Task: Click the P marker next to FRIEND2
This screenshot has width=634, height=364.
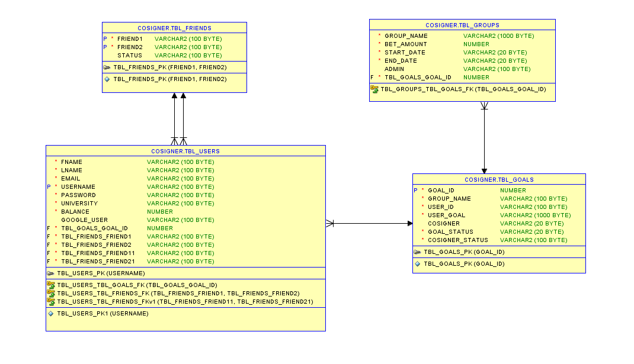Action: click(x=105, y=47)
